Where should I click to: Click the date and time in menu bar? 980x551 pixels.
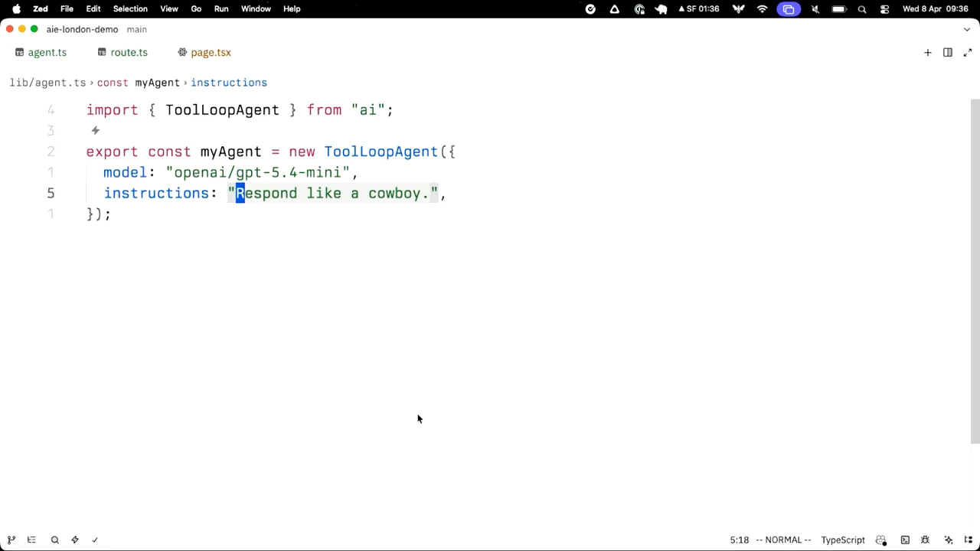coord(936,9)
